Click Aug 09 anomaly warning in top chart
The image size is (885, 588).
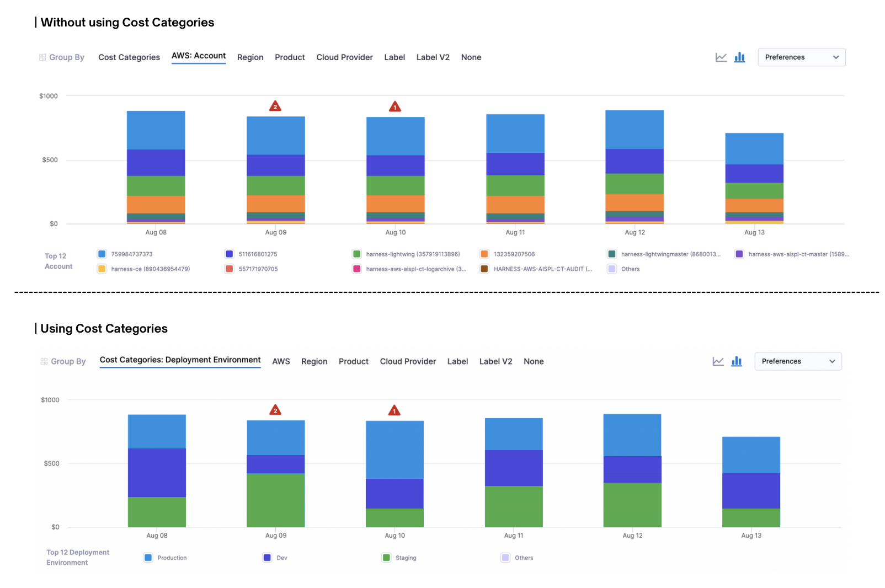(275, 106)
